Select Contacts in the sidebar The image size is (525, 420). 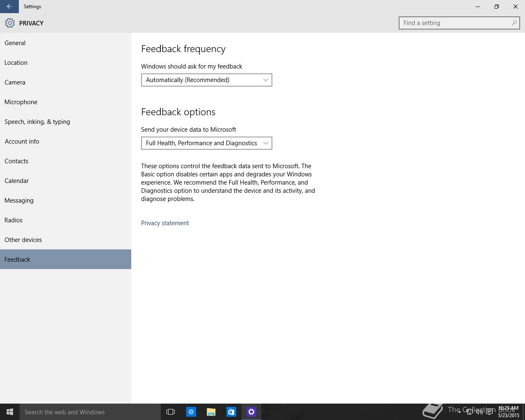pyautogui.click(x=66, y=161)
